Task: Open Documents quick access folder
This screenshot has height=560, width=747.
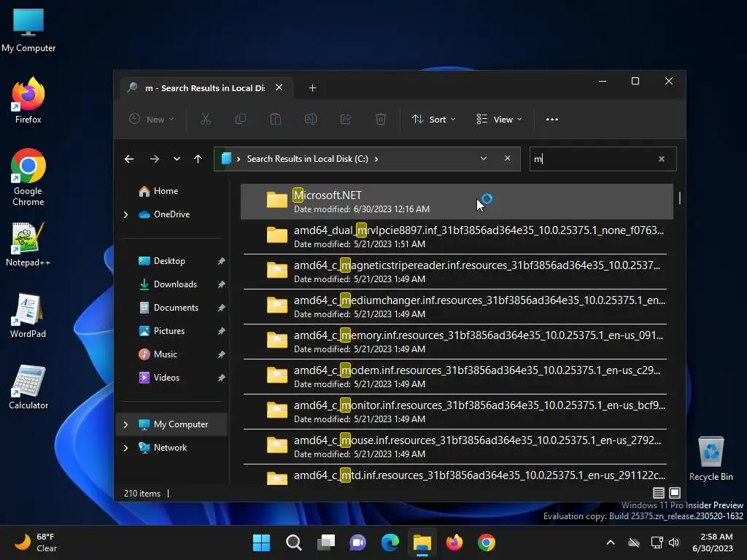Action: click(169, 308)
